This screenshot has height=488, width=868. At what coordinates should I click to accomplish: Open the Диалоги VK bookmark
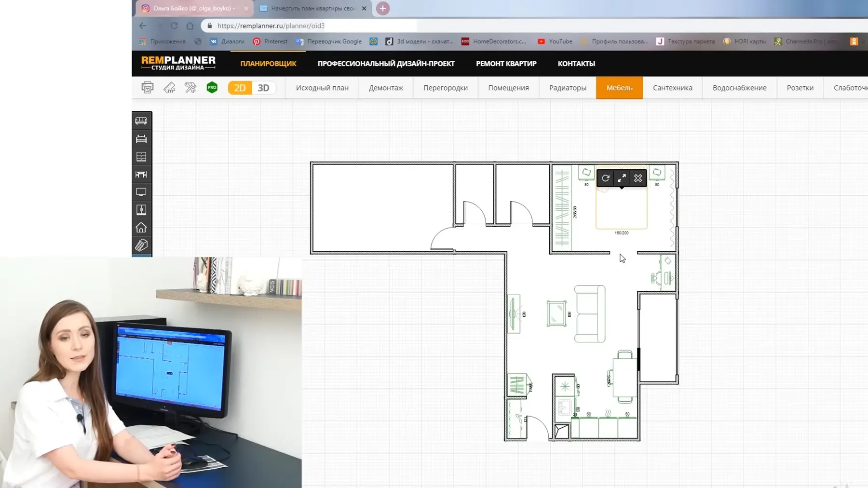[x=227, y=41]
